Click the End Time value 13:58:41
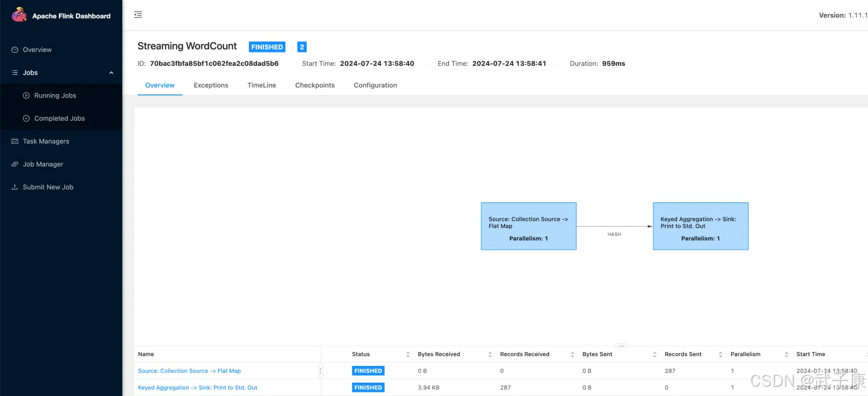 click(509, 64)
